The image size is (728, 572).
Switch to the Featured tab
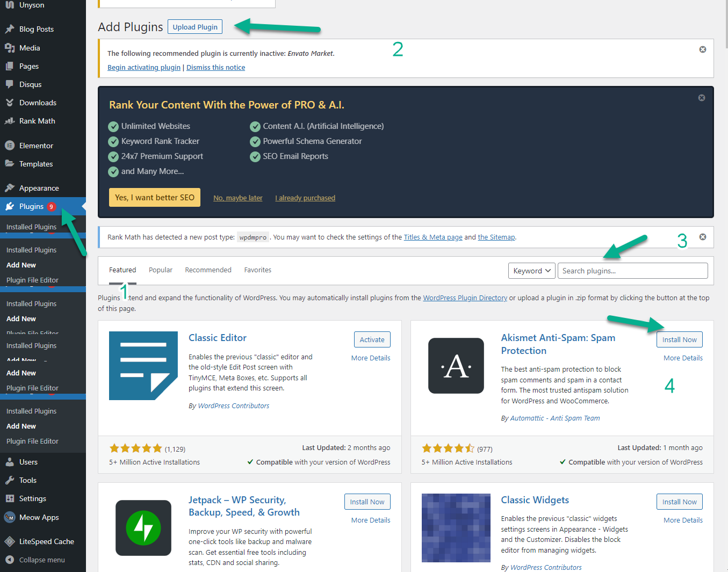pos(122,270)
